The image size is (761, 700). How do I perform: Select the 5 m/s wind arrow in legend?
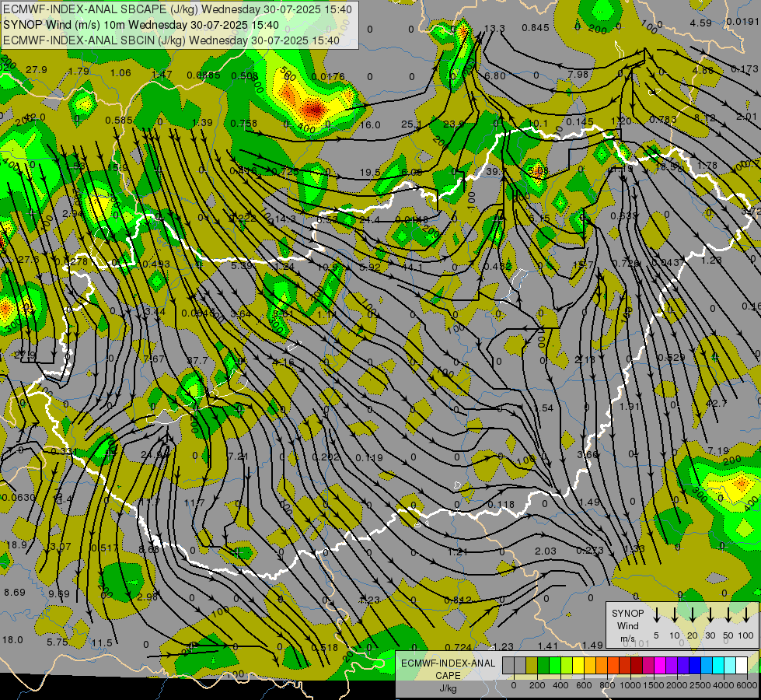(657, 615)
